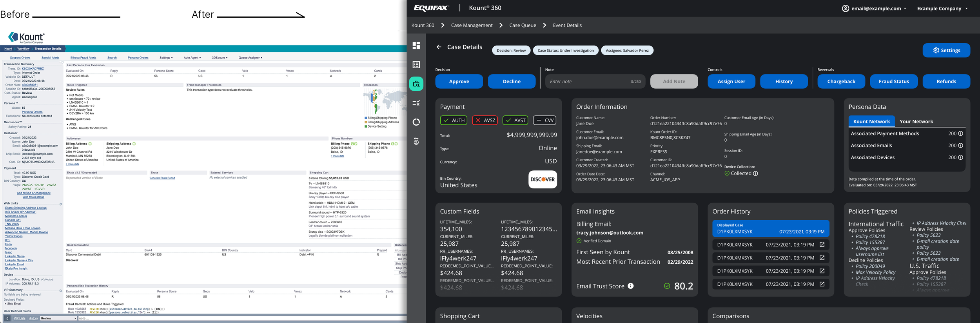Click the Chargeback button
Screen dimensions: 980x323
(x=841, y=81)
